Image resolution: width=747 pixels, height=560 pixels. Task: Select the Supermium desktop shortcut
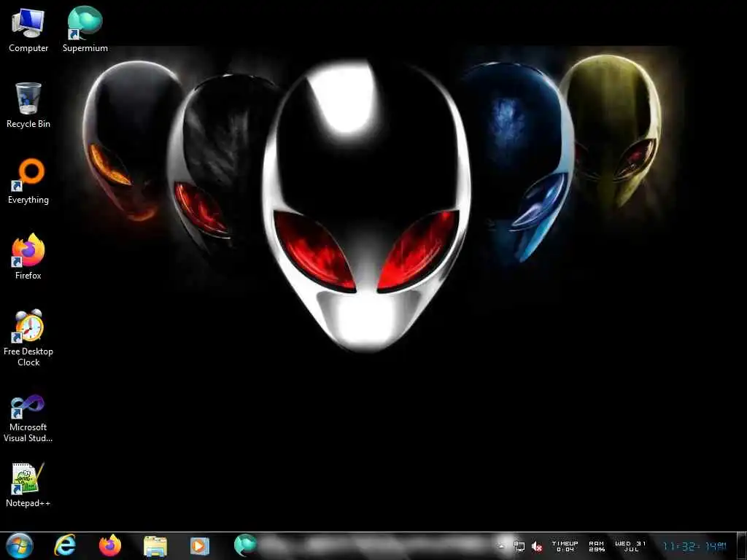pyautogui.click(x=85, y=29)
